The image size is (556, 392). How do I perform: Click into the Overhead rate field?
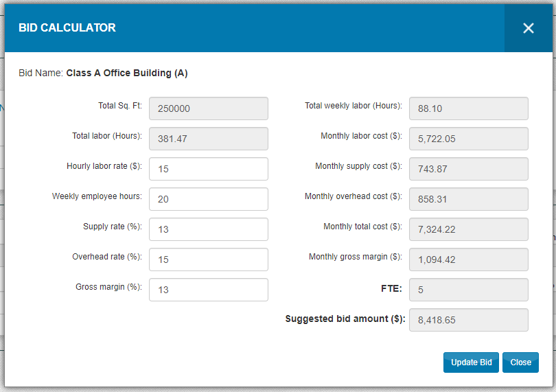tap(208, 260)
